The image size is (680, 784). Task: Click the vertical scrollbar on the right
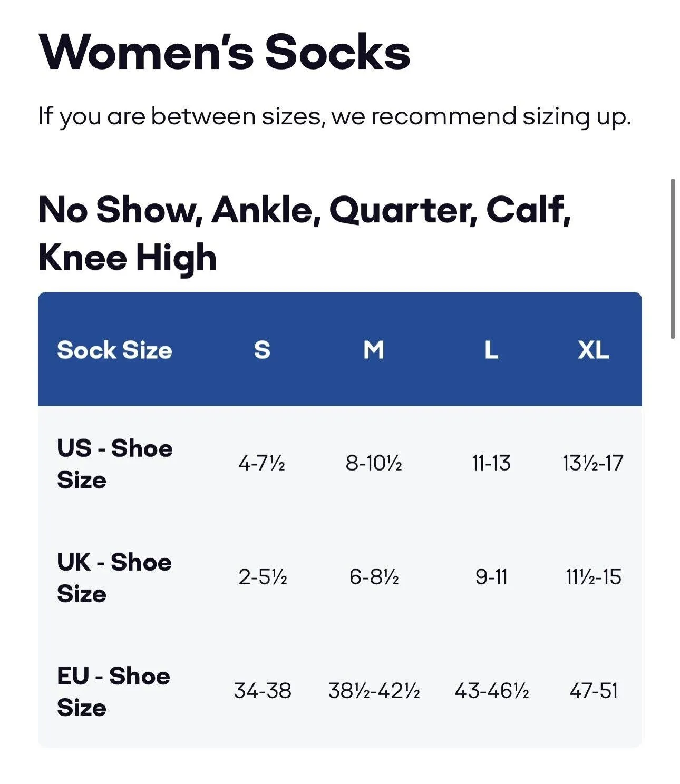coord(673,259)
